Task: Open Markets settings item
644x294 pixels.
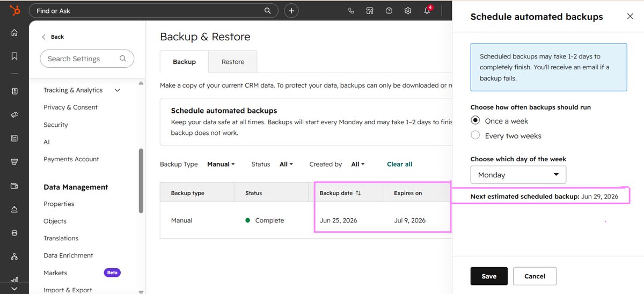Action: 55,273
